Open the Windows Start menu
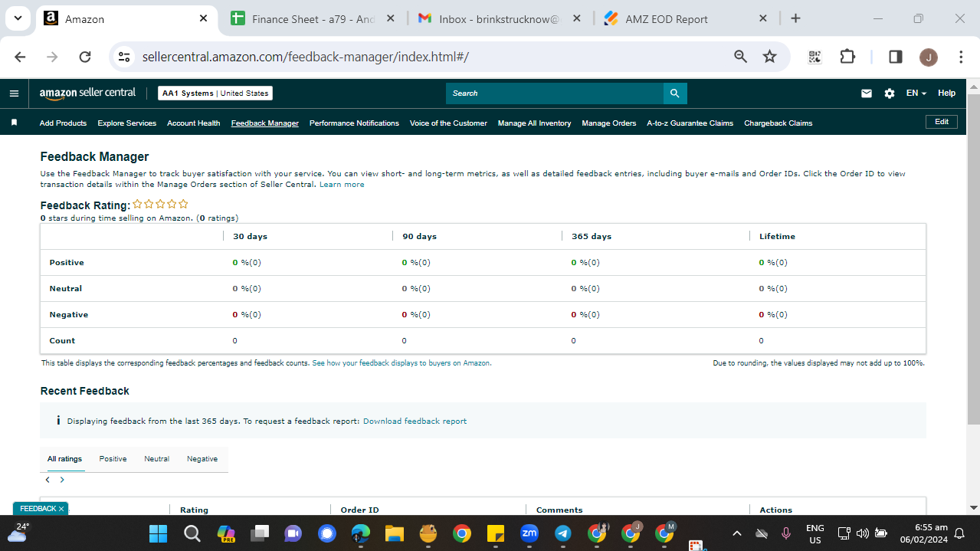This screenshot has width=980, height=551. tap(158, 533)
